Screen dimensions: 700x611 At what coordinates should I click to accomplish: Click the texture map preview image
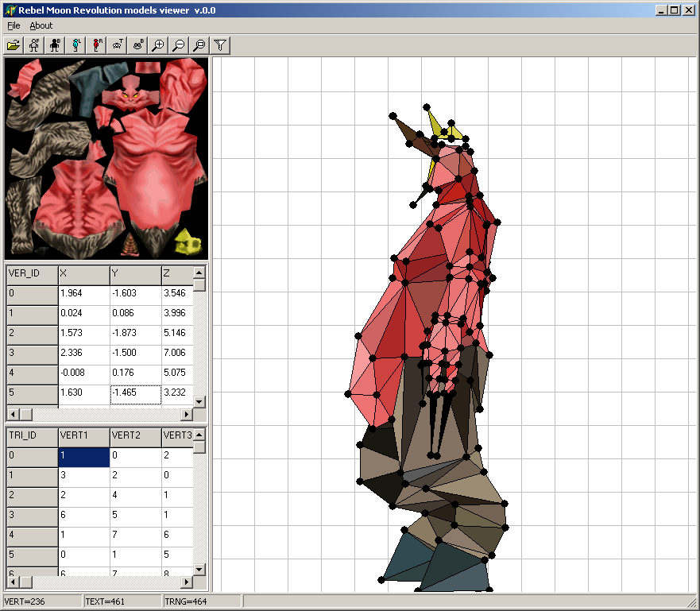point(106,158)
